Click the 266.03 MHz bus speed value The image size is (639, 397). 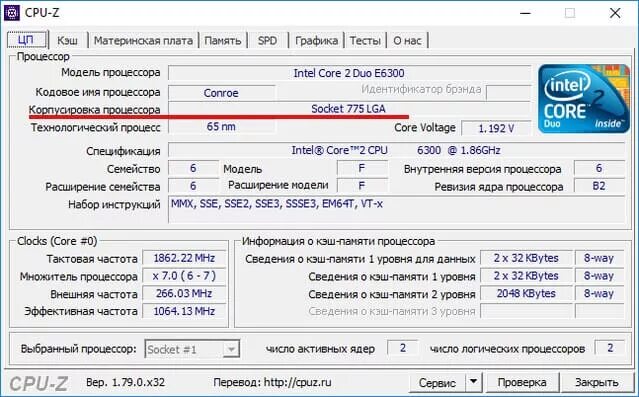click(x=184, y=293)
